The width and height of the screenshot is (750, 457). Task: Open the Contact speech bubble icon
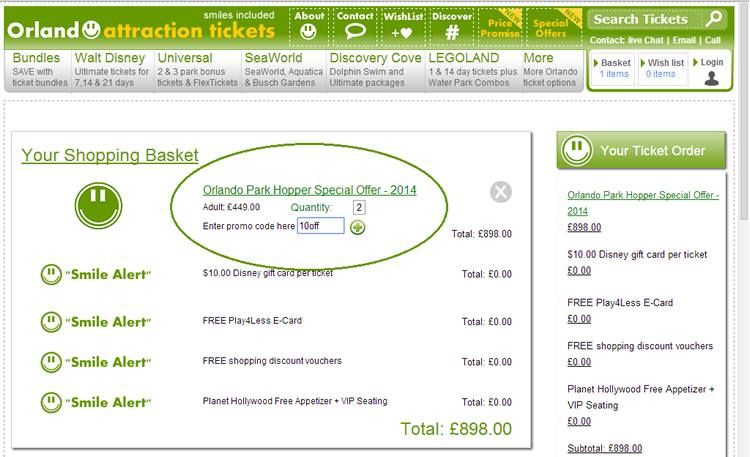point(355,32)
